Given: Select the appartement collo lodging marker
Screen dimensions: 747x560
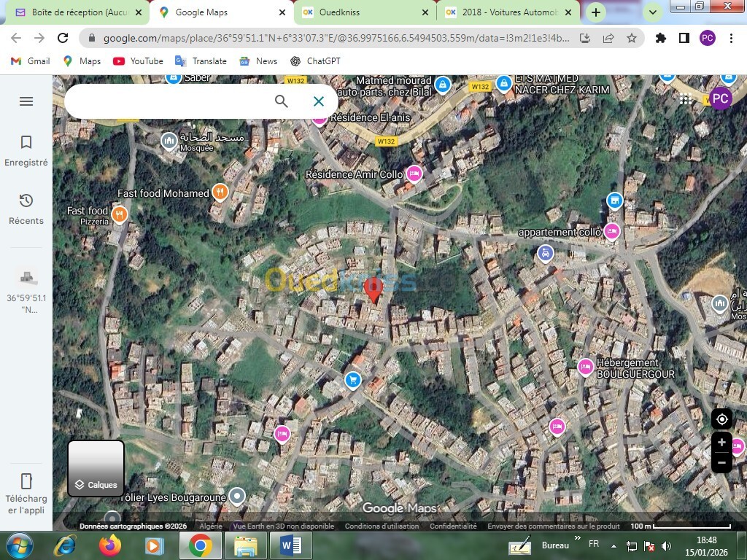Looking at the screenshot, I should pyautogui.click(x=612, y=232).
